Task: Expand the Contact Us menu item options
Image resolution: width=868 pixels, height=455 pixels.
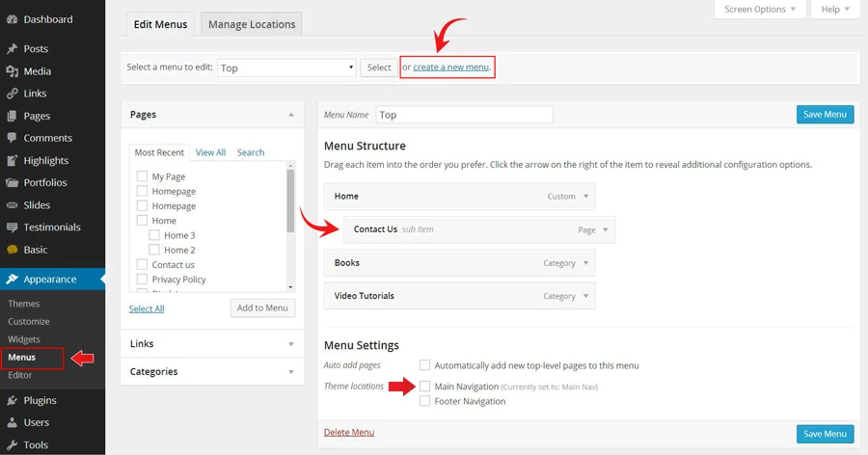Action: pyautogui.click(x=605, y=229)
